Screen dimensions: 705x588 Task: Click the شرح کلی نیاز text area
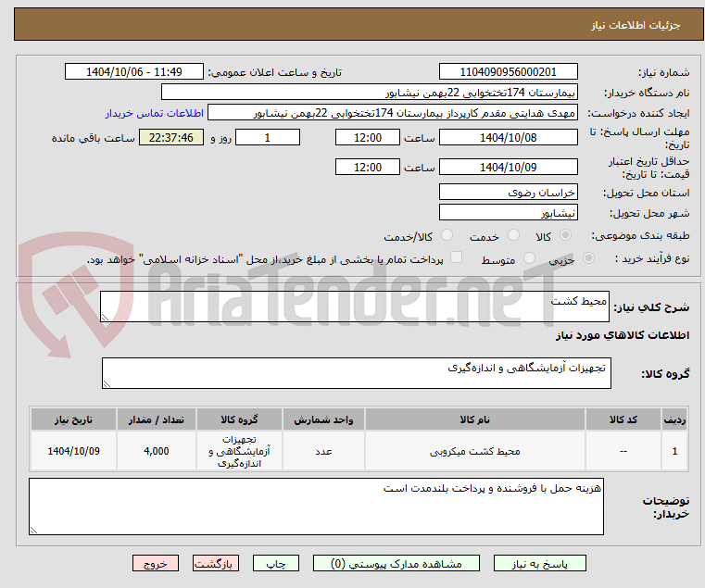coord(355,307)
